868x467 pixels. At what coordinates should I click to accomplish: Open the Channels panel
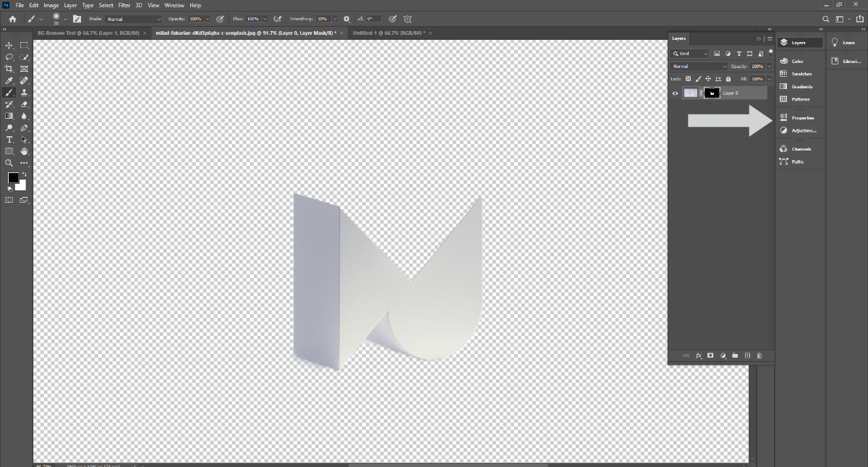[800, 149]
